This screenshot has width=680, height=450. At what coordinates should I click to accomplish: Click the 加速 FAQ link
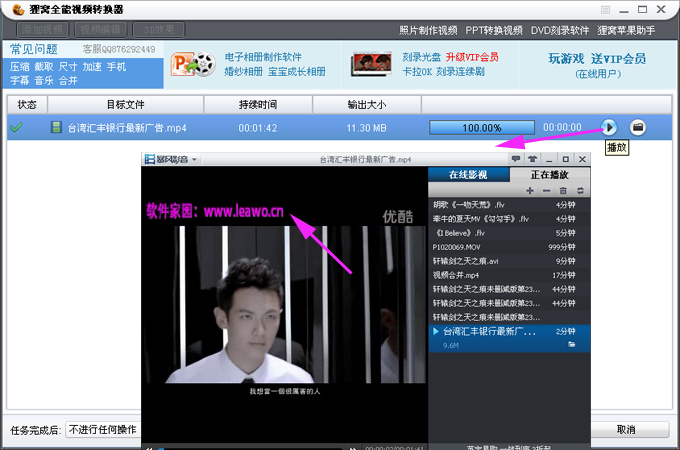(x=92, y=67)
